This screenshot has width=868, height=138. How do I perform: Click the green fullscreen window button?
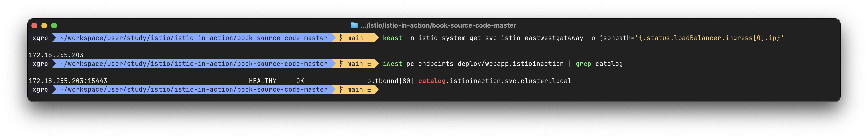(x=54, y=26)
